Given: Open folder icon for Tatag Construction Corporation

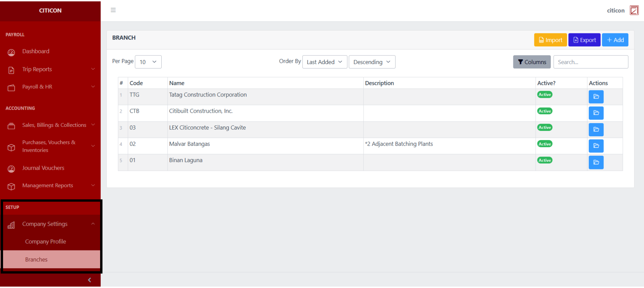Looking at the screenshot, I should click(596, 97).
